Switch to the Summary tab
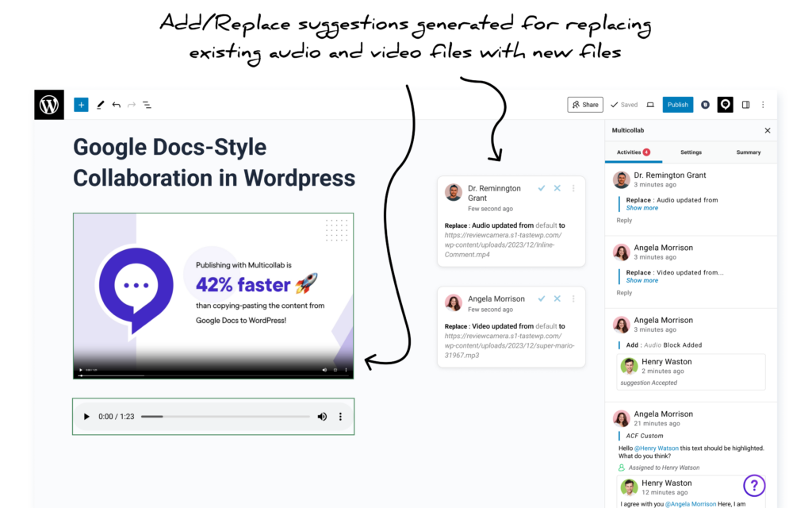Image resolution: width=812 pixels, height=508 pixels. coord(749,152)
